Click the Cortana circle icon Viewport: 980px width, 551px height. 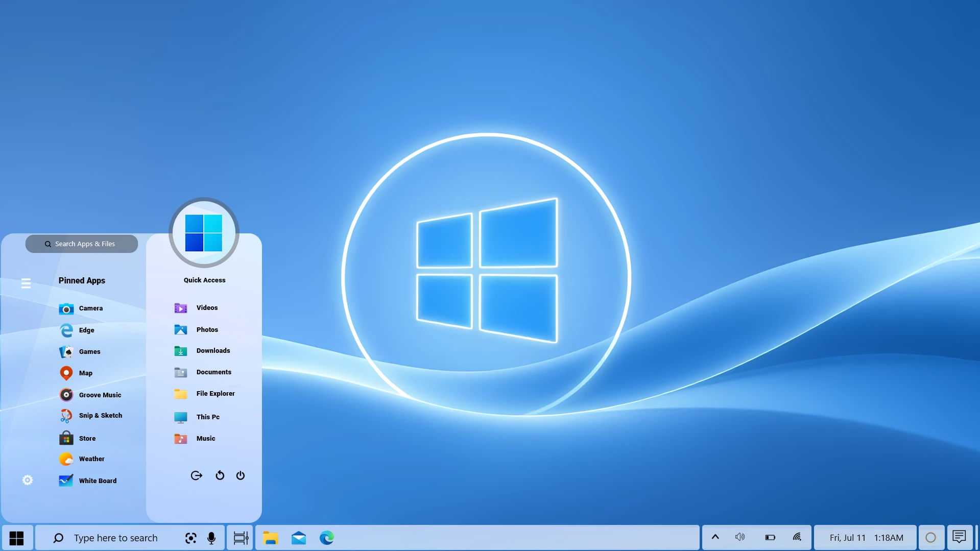click(x=931, y=538)
